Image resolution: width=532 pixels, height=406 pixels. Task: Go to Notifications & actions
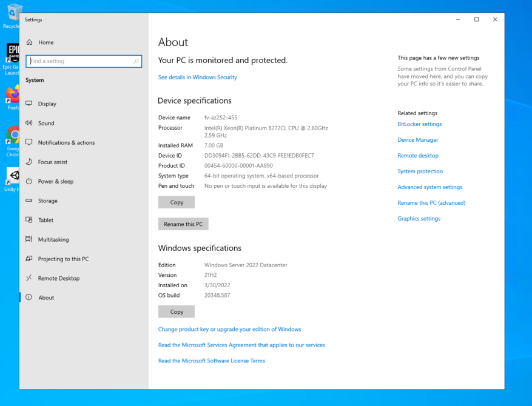[84, 142]
